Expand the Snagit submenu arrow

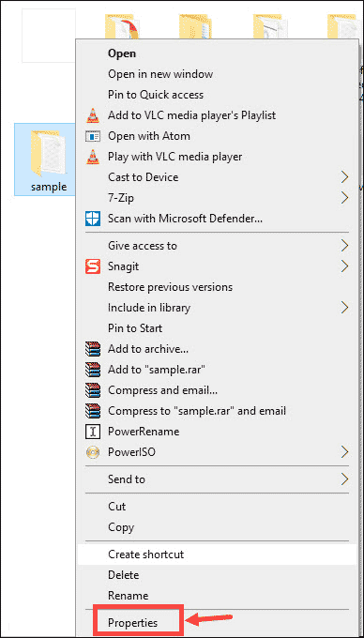tap(345, 266)
